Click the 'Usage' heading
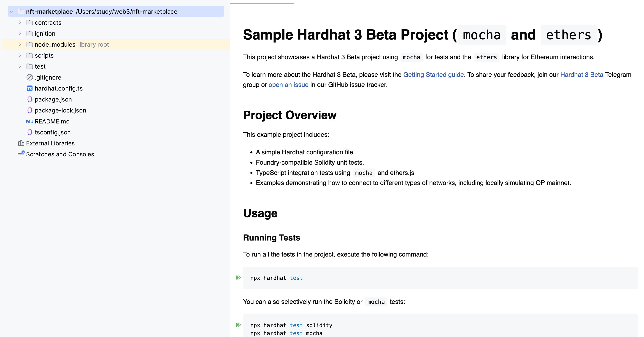 pyautogui.click(x=260, y=213)
